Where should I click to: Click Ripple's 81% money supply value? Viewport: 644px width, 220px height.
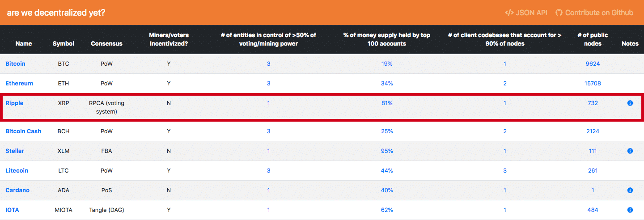(387, 103)
